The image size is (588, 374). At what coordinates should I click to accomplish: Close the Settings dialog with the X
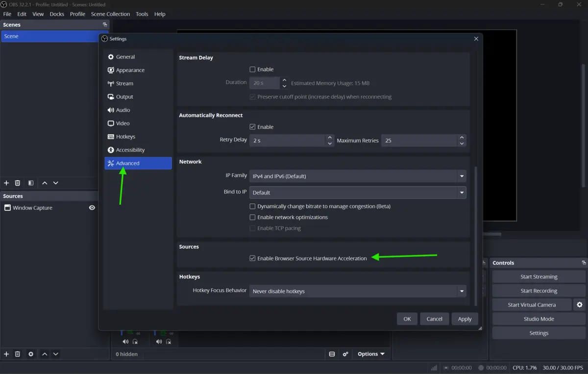(x=476, y=39)
